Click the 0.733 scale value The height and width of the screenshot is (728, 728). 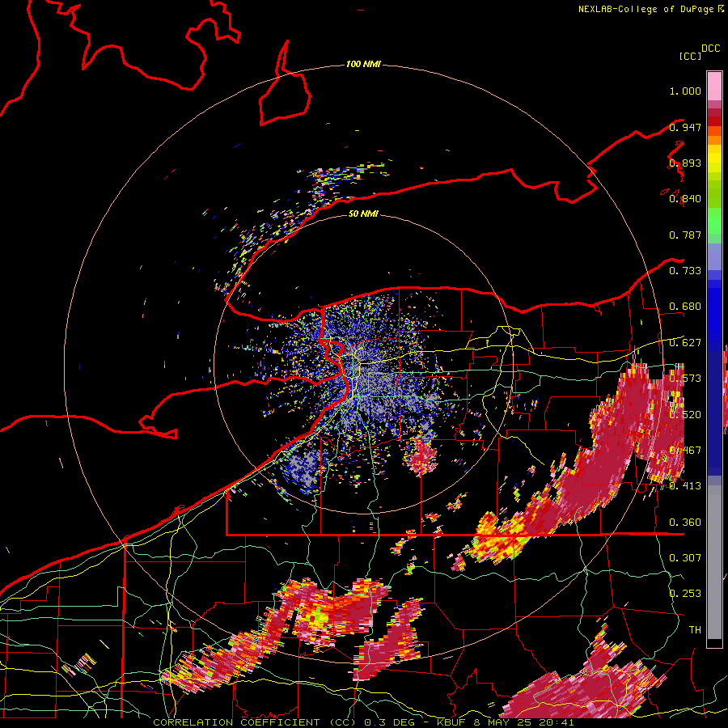(x=685, y=271)
